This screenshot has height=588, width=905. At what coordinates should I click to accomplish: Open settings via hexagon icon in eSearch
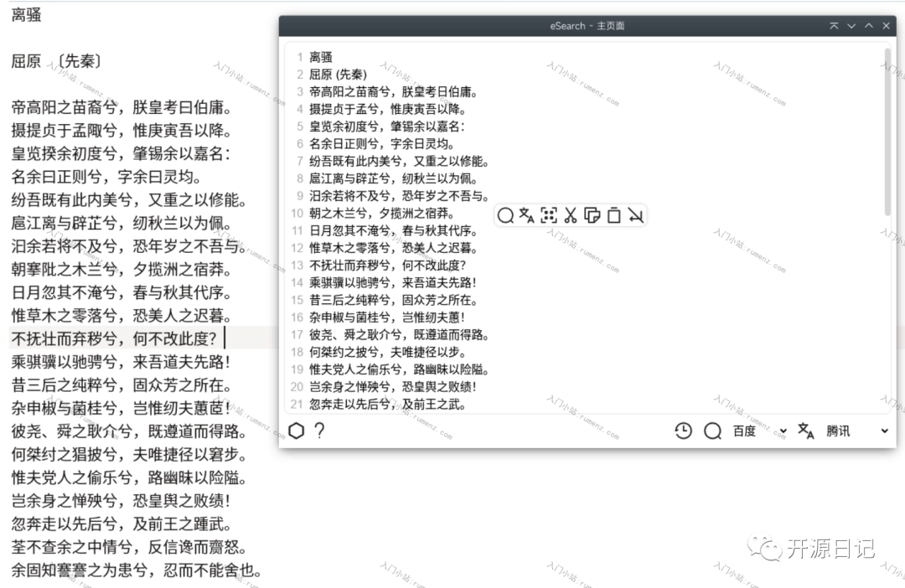pos(296,431)
